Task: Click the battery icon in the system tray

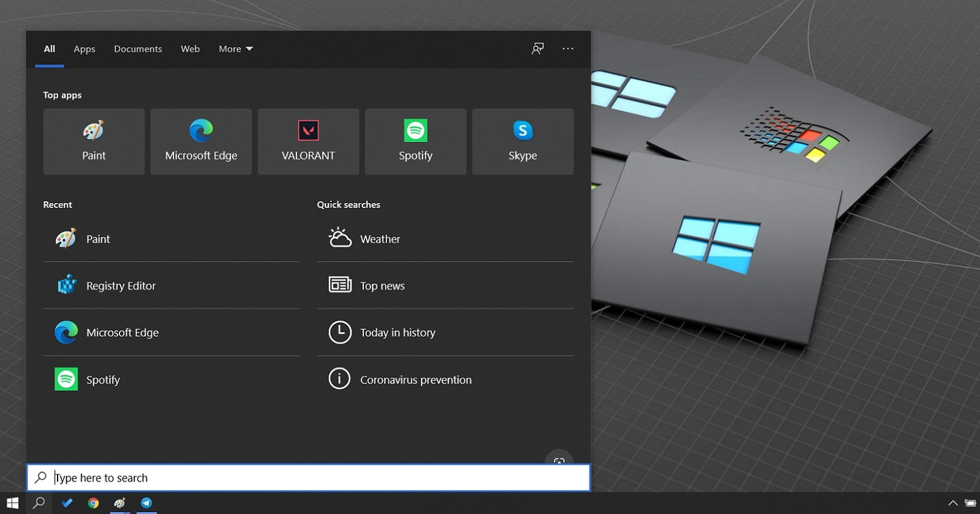Action: coord(970,503)
